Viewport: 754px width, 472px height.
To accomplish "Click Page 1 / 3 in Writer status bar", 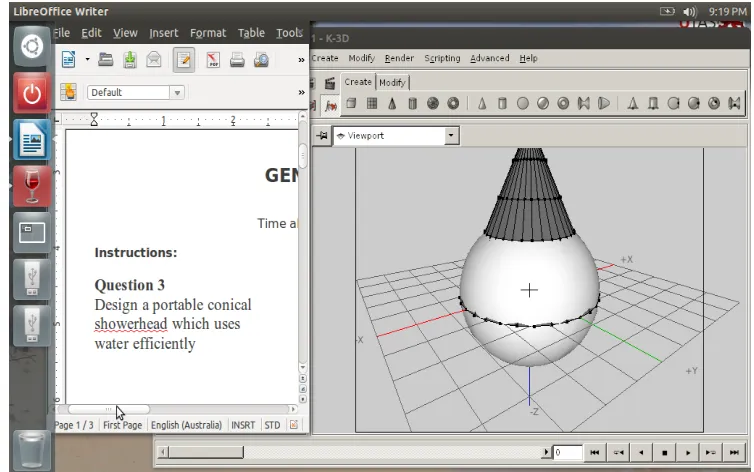I will tap(74, 425).
